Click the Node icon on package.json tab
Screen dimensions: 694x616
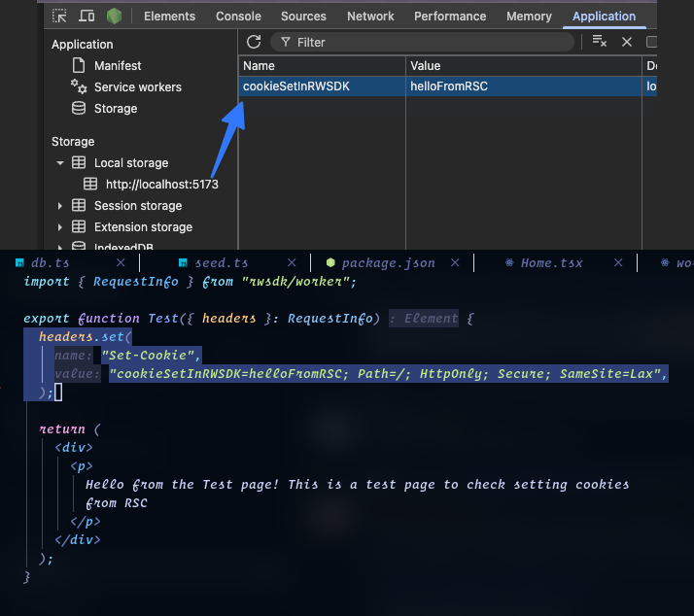point(330,262)
